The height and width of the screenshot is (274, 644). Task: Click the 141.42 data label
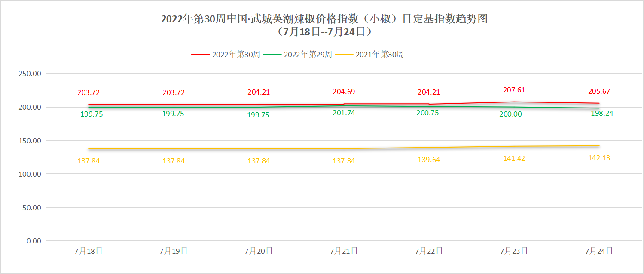(514, 159)
